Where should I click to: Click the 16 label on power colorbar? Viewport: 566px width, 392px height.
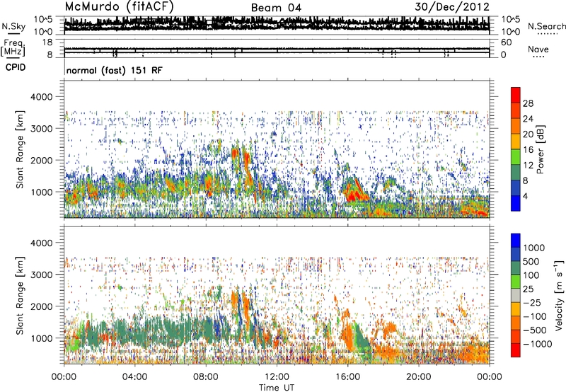pyautogui.click(x=528, y=150)
